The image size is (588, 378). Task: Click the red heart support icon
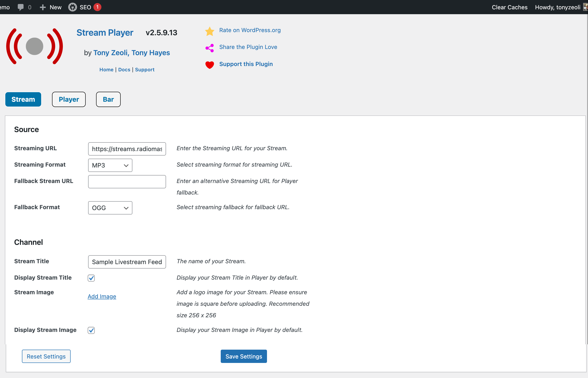[210, 65]
